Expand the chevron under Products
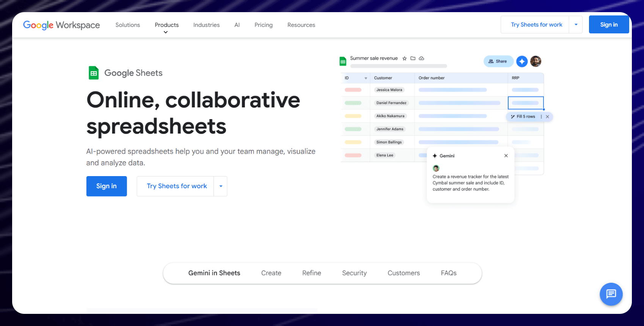Screen dimensions: 644x326 click(x=166, y=32)
